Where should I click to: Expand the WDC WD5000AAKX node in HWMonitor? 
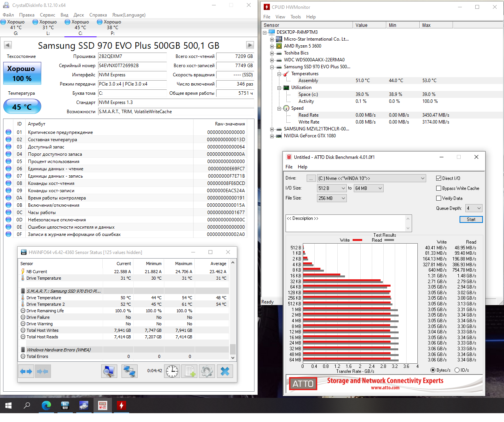click(272, 60)
